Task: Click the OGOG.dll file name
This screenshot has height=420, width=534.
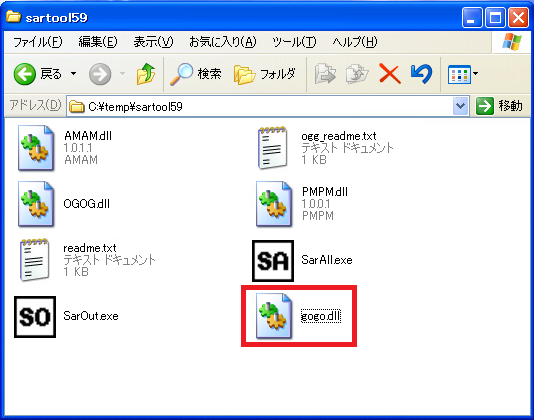Action: [x=87, y=204]
